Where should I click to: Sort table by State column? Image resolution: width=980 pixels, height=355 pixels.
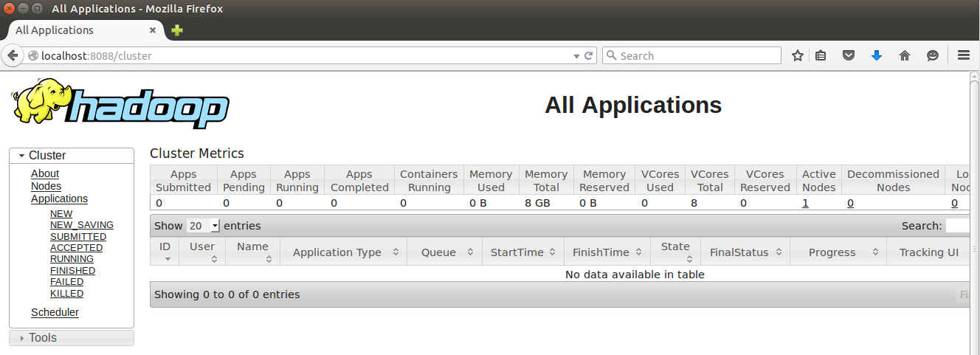(x=676, y=252)
